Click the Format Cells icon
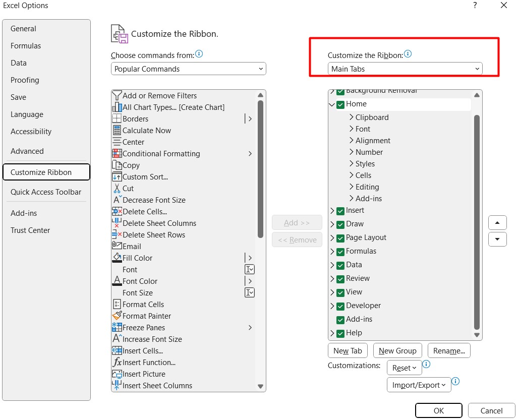The image size is (518, 420). [117, 304]
